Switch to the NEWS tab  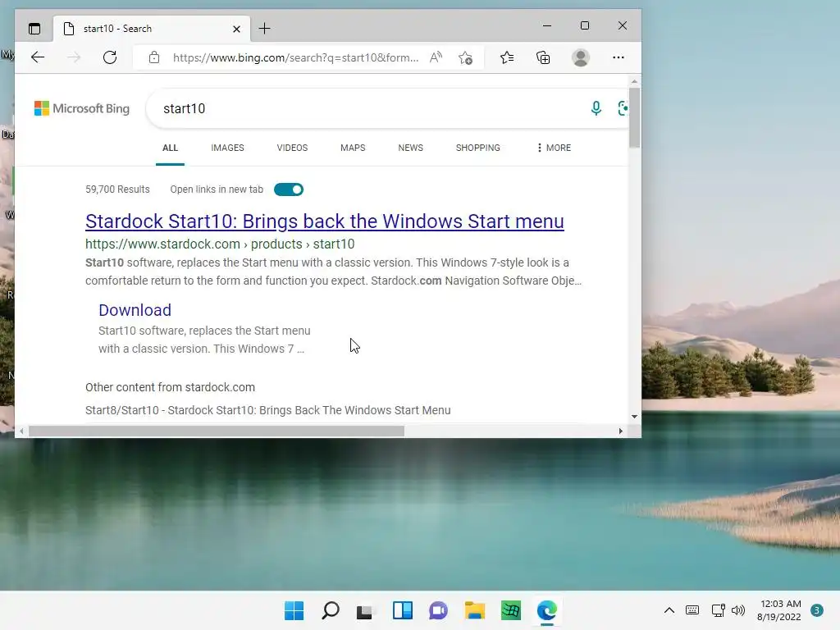coord(410,148)
